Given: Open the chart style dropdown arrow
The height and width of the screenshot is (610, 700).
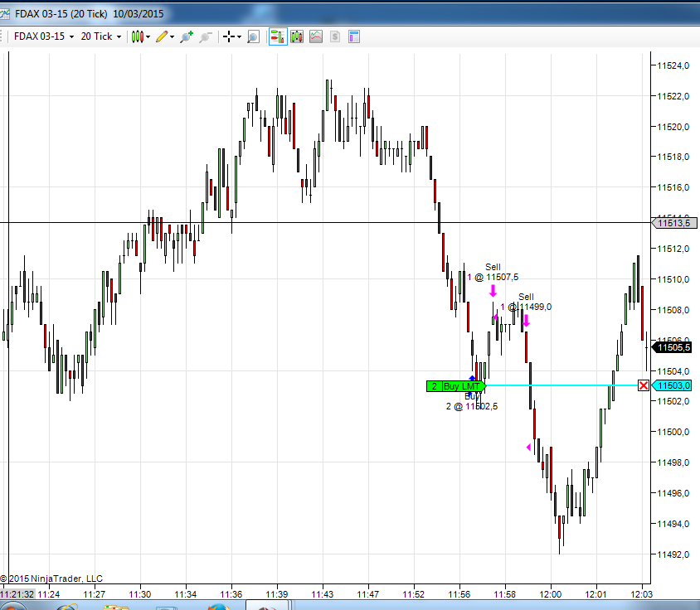Looking at the screenshot, I should pyautogui.click(x=148, y=37).
